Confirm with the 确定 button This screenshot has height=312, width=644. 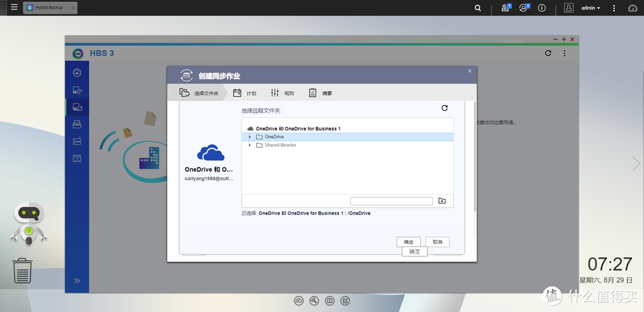[408, 242]
